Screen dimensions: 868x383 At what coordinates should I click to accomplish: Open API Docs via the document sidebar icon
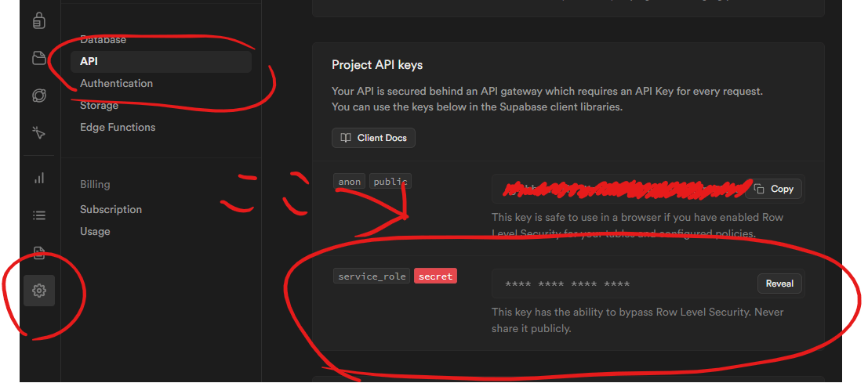coord(38,252)
